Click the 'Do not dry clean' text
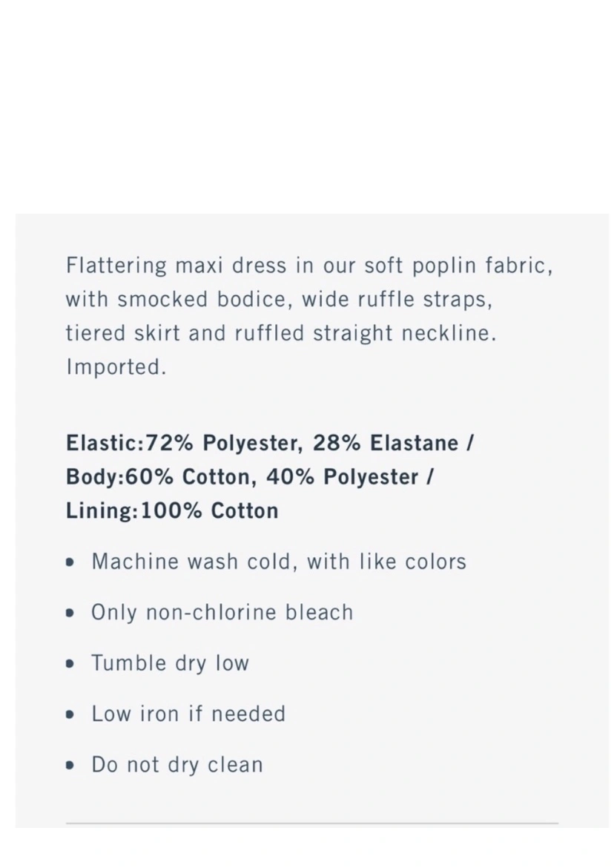 (177, 764)
